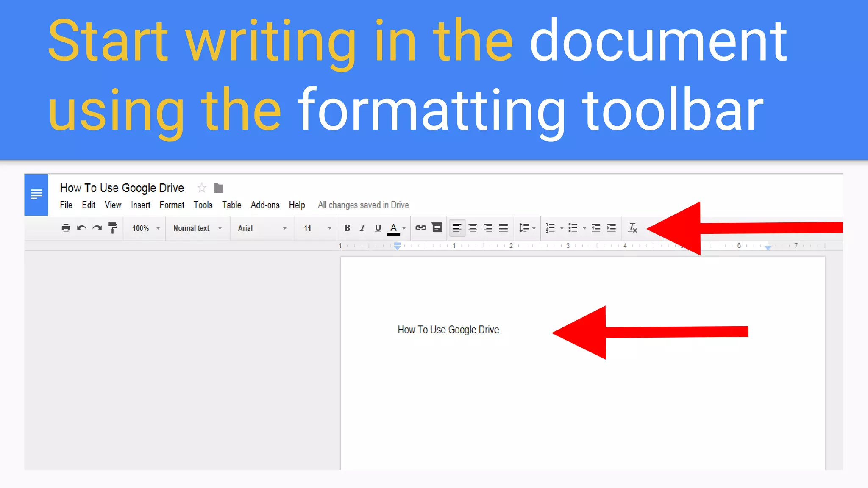
Task: Open the File menu
Action: pos(66,205)
